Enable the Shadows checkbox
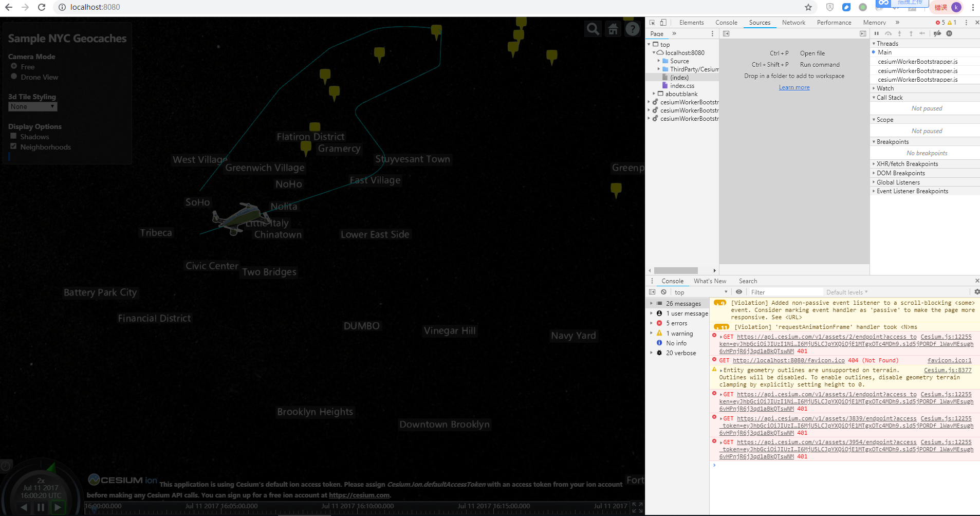The width and height of the screenshot is (980, 516). tap(13, 136)
